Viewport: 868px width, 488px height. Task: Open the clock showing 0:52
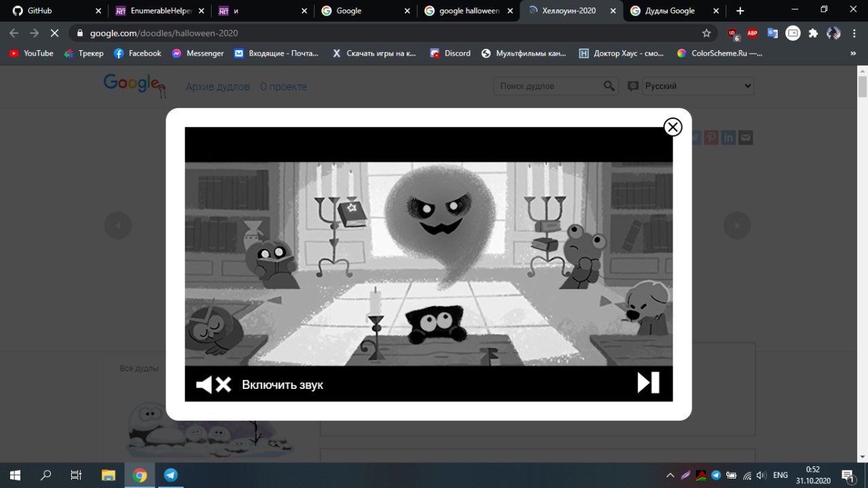pyautogui.click(x=813, y=475)
